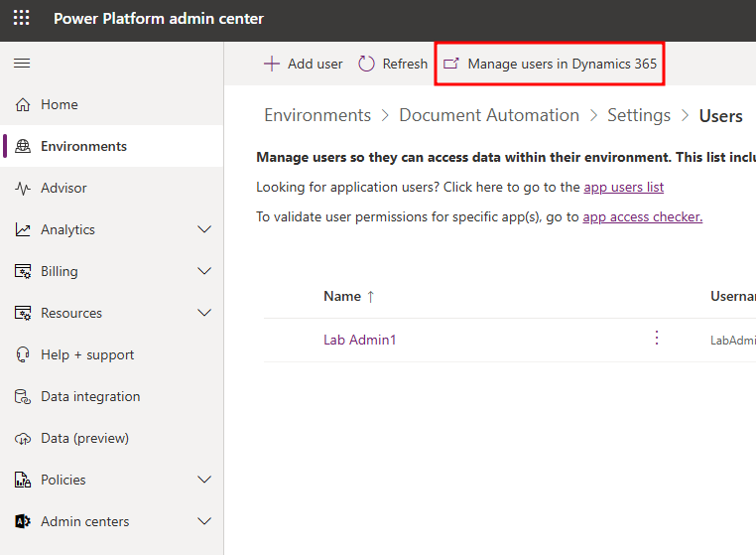Collapse the navigation hamburger menu
The height and width of the screenshot is (555, 756).
coord(22,64)
